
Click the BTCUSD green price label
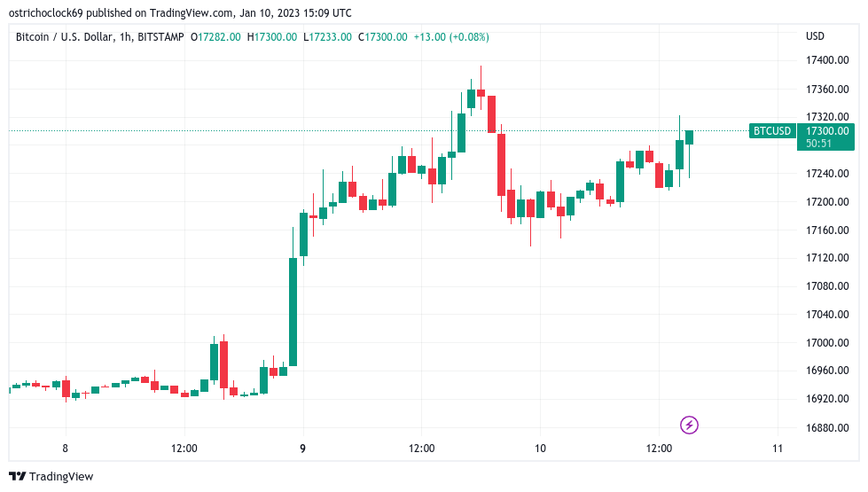pyautogui.click(x=772, y=131)
